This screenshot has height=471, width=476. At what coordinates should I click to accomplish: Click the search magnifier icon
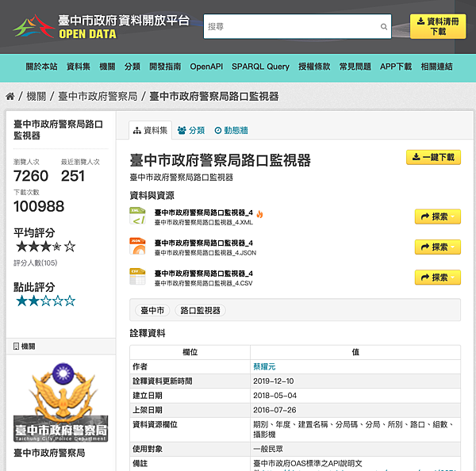pyautogui.click(x=384, y=27)
